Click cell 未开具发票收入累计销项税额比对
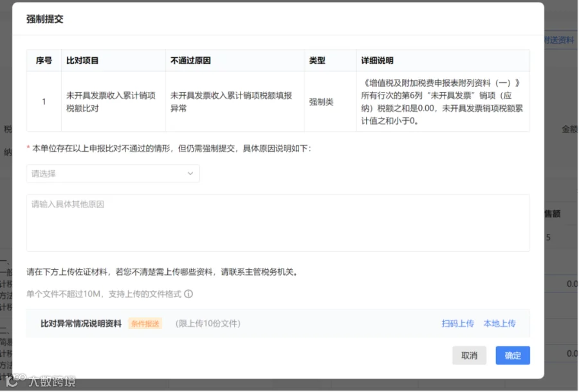 [113, 102]
